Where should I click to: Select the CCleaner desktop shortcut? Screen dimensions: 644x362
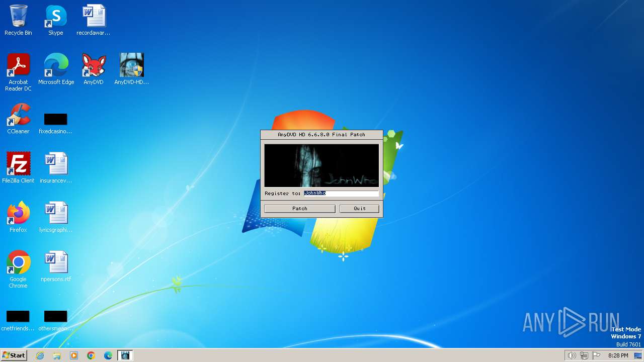tap(18, 119)
